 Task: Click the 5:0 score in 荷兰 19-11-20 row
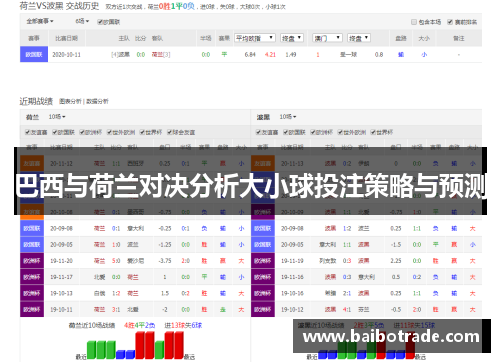pos(116,261)
